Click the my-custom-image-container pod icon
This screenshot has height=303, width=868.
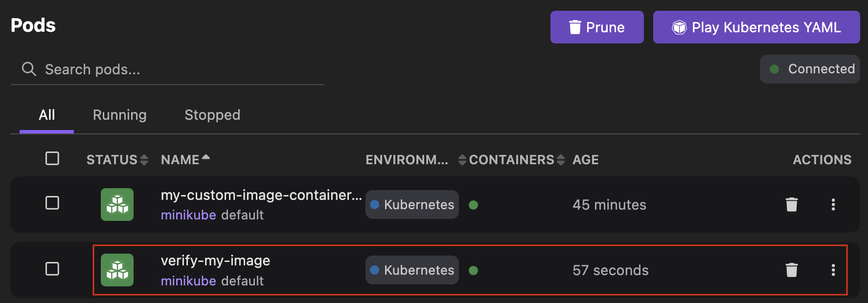click(x=117, y=205)
